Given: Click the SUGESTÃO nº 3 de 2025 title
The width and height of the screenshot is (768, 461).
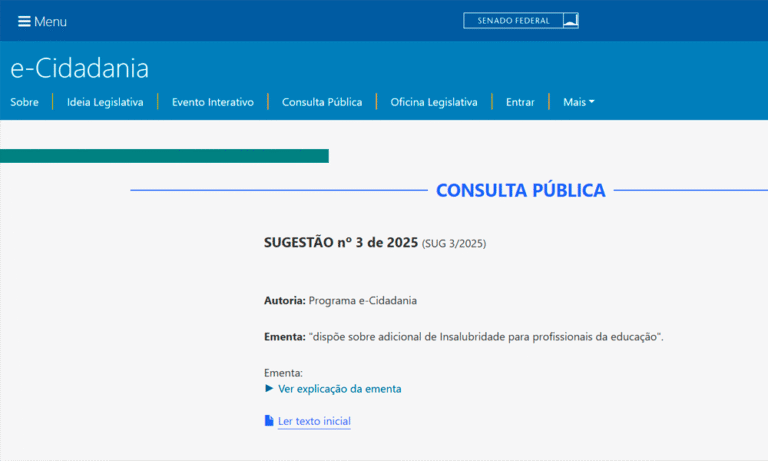Looking at the screenshot, I should tap(341, 243).
